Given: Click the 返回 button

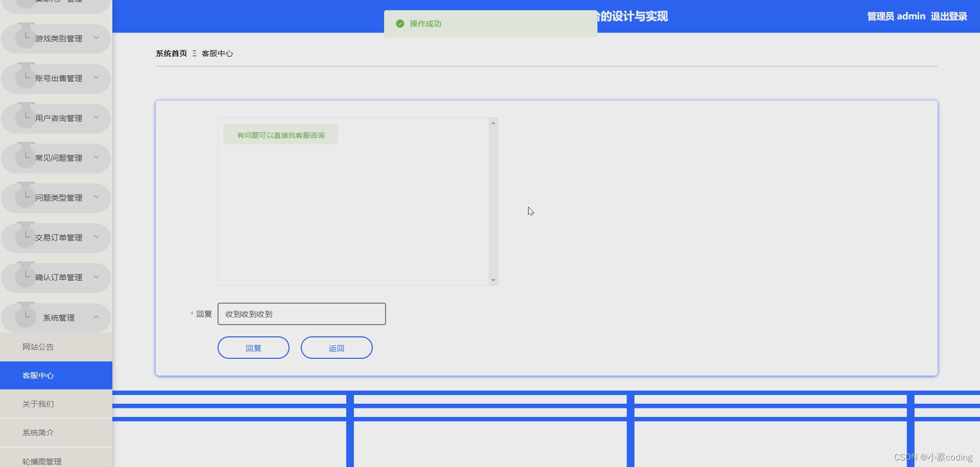Looking at the screenshot, I should pos(337,348).
